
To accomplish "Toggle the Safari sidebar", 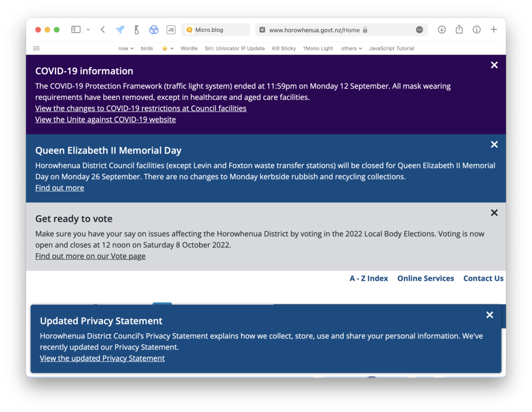I will point(76,29).
